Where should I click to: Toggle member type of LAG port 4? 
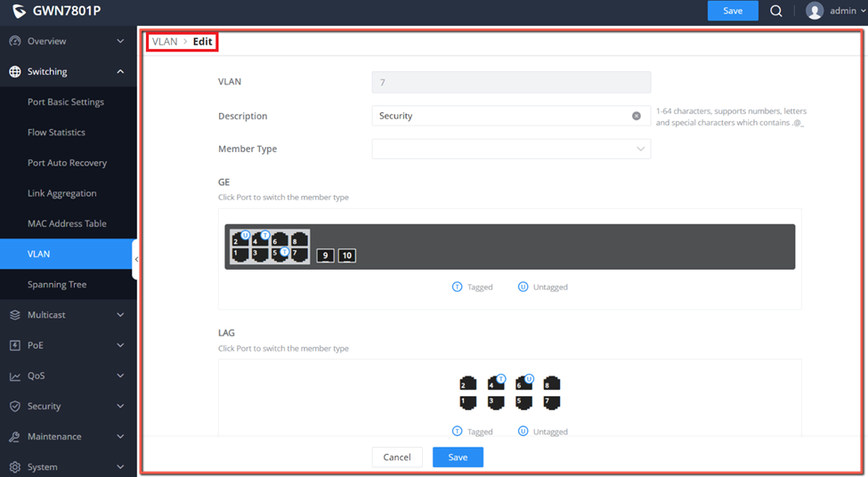pos(496,383)
